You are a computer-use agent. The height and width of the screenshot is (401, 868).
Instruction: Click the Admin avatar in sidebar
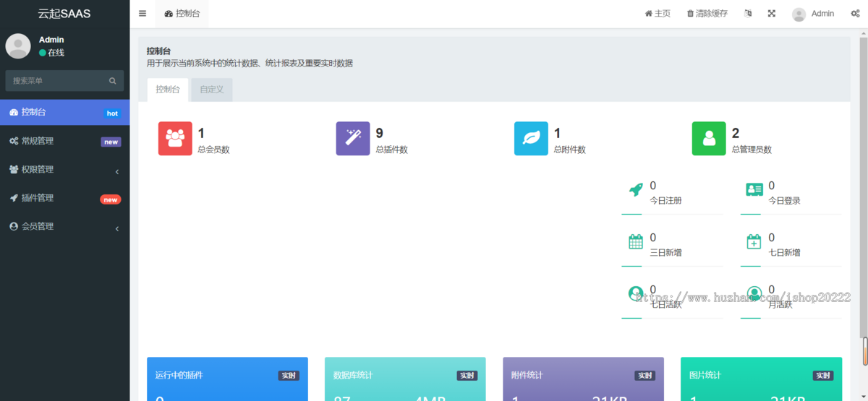[x=18, y=46]
